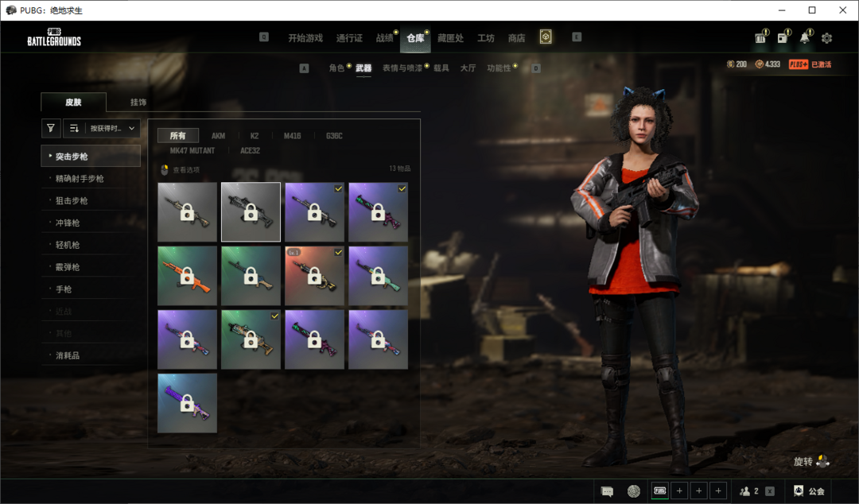Switch to the 角色 sub-tab
Viewport: 859px width, 504px height.
click(x=336, y=68)
